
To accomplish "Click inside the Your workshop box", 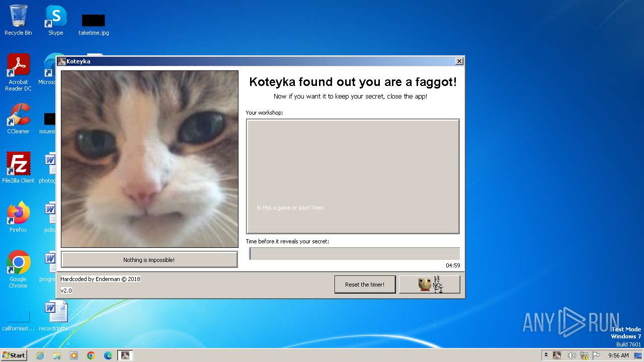I will pos(353,176).
